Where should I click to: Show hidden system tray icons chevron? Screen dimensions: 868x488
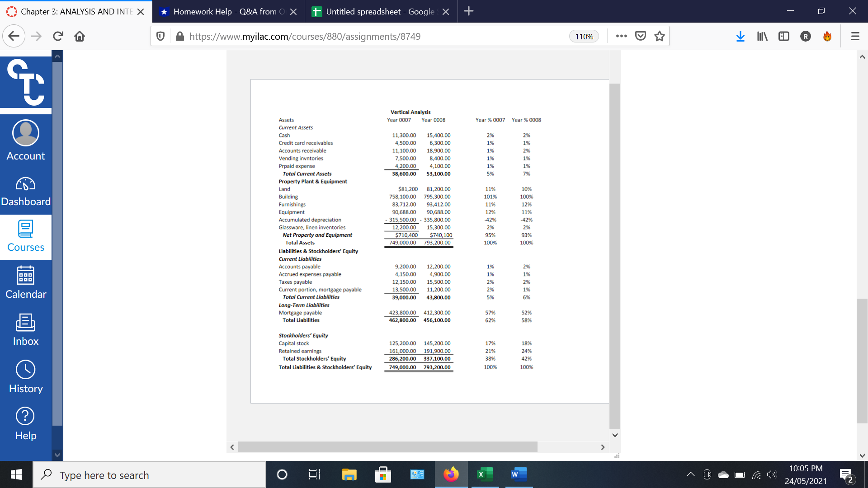[x=690, y=474]
